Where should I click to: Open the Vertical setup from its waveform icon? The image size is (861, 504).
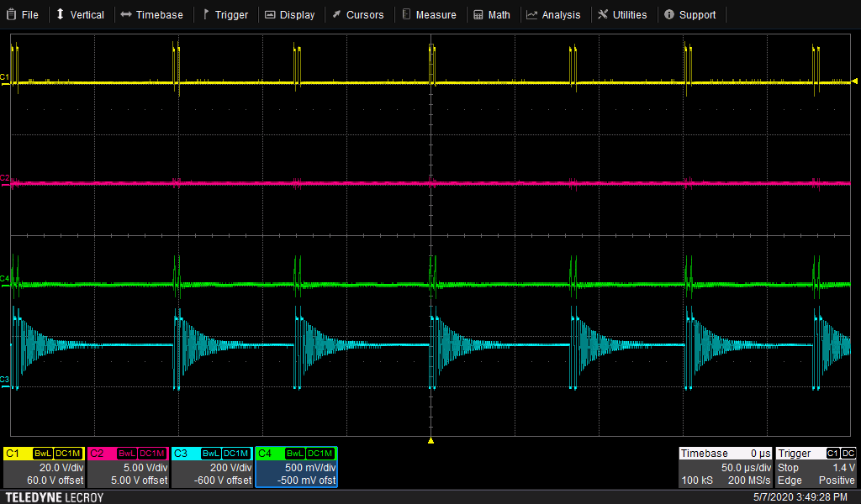(x=59, y=14)
